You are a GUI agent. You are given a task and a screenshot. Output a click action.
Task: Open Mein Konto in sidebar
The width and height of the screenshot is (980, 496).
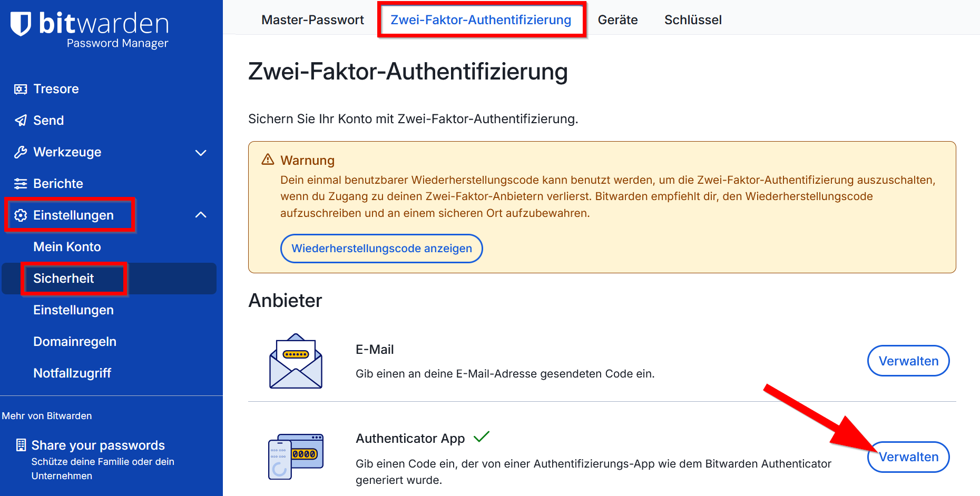pyautogui.click(x=67, y=247)
